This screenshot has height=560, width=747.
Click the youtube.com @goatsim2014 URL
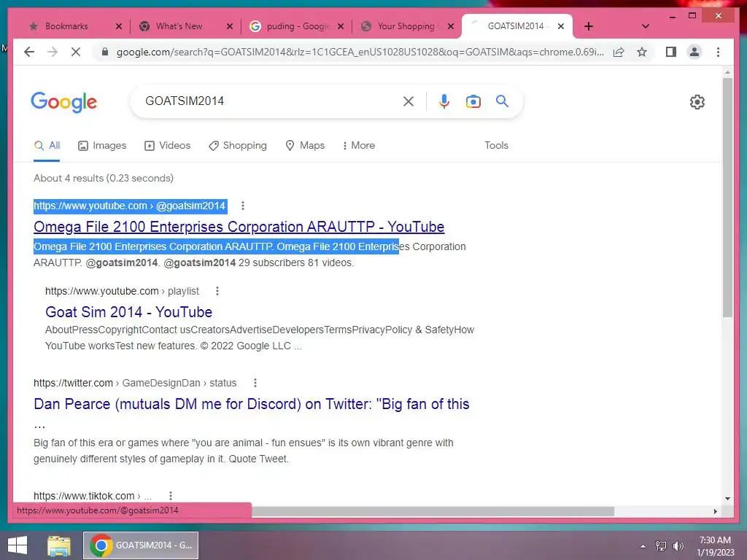130,206
